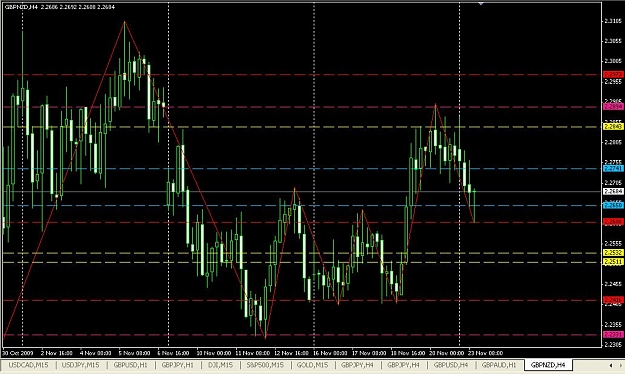Click the 2 Nov 16:00 time label

point(57,353)
